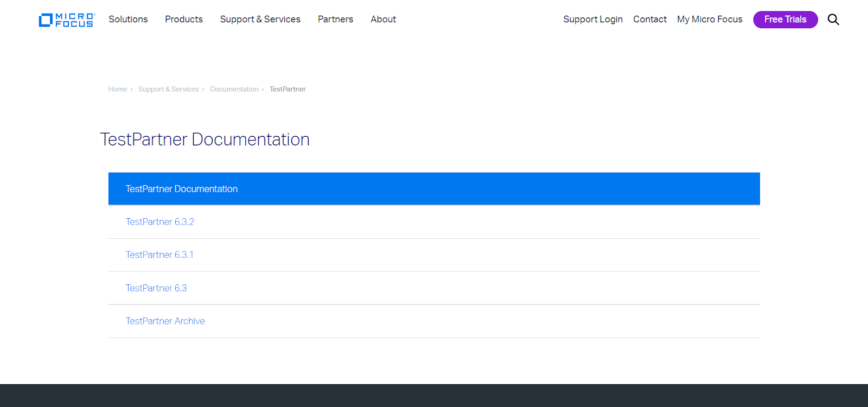
Task: Navigate to Documentation breadcrumb
Action: tap(234, 89)
